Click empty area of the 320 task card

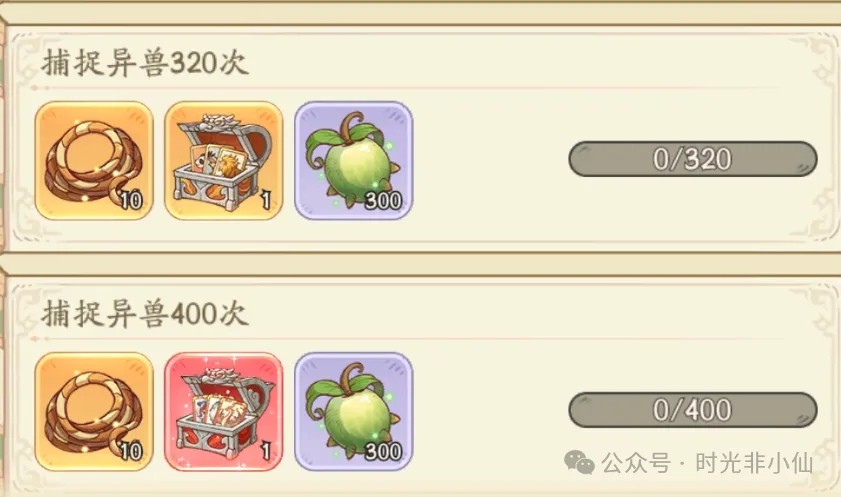488,204
